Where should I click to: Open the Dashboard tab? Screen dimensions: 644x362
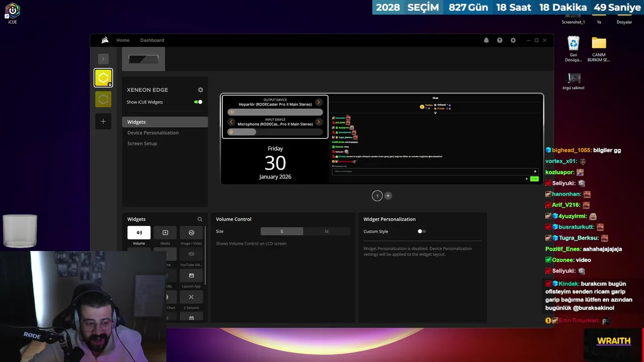[x=152, y=40]
